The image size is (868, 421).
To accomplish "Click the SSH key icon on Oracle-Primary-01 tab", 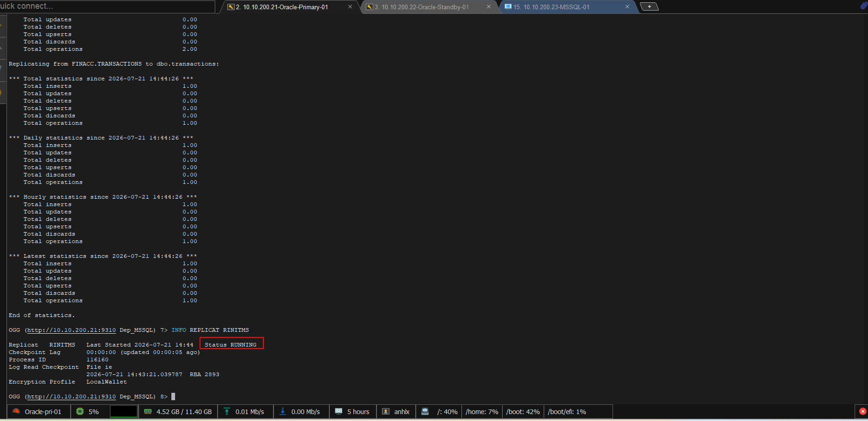I will click(x=231, y=7).
